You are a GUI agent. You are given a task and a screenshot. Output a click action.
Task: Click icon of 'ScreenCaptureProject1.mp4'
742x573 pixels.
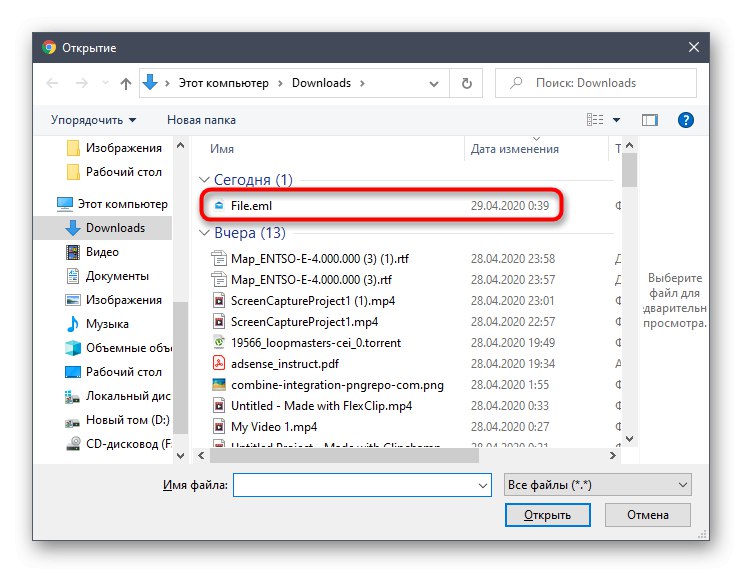click(x=219, y=322)
